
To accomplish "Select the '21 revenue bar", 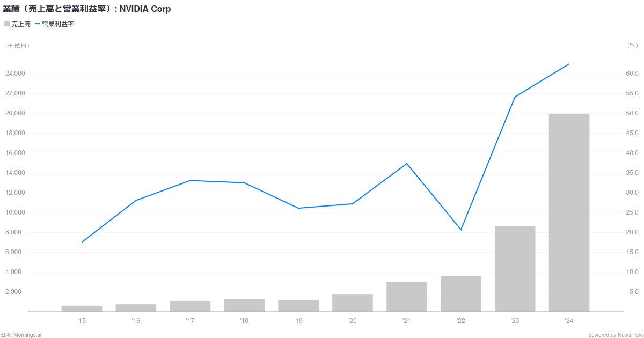I will pyautogui.click(x=406, y=297).
